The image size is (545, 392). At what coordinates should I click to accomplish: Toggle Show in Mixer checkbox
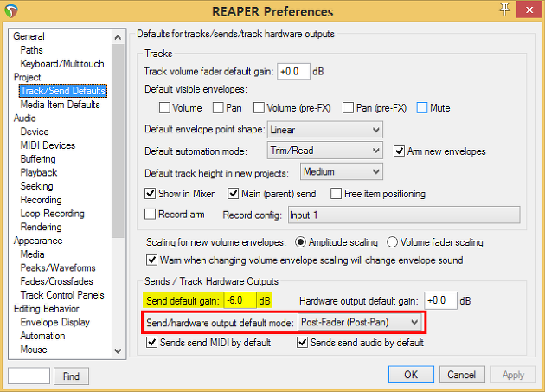151,193
